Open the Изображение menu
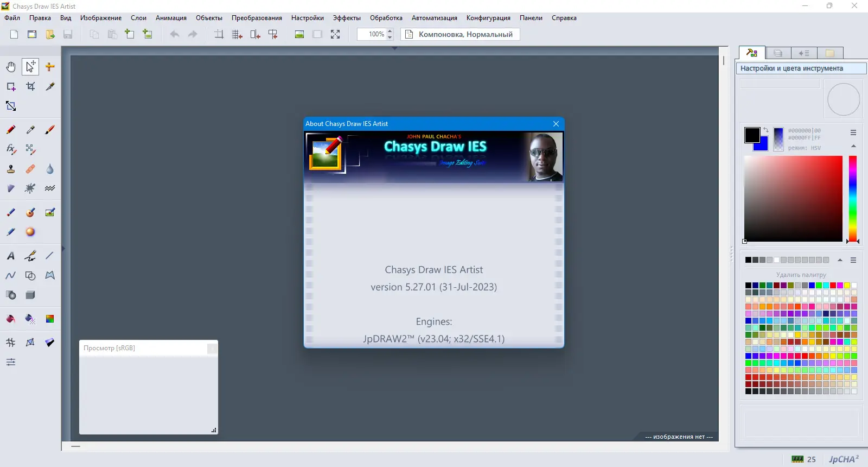The width and height of the screenshot is (868, 467). click(x=101, y=18)
